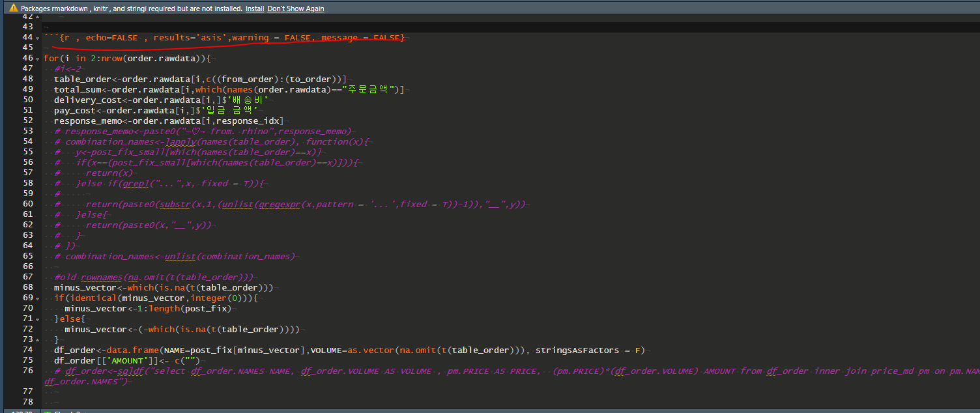Click line number 67 in the gutter
This screenshot has width=980, height=413.
click(x=27, y=277)
